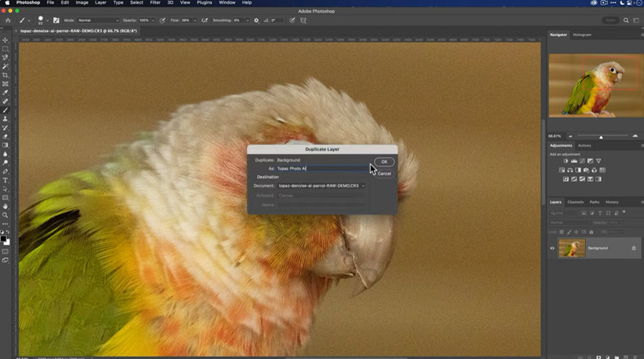Toggle pressure for opacity button
The height and width of the screenshot is (359, 644).
click(x=163, y=20)
